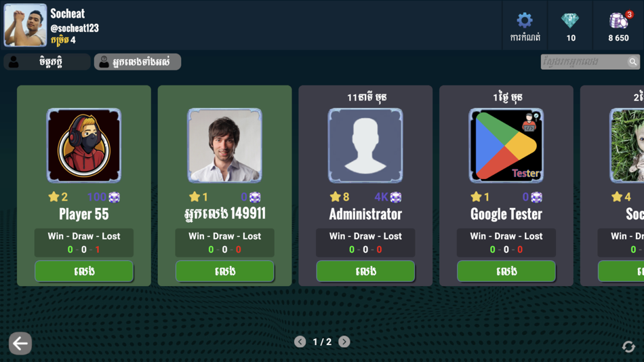Tap the diamond gems icon
644x362 pixels.
point(570,20)
